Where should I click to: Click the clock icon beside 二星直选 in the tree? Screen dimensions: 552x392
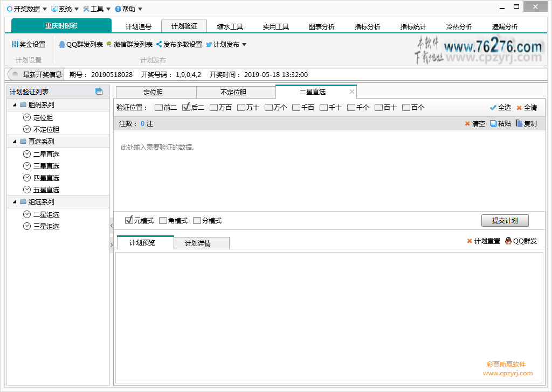[x=27, y=154]
